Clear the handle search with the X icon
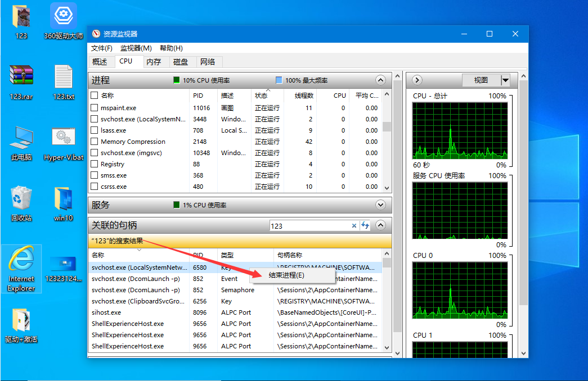 point(354,226)
